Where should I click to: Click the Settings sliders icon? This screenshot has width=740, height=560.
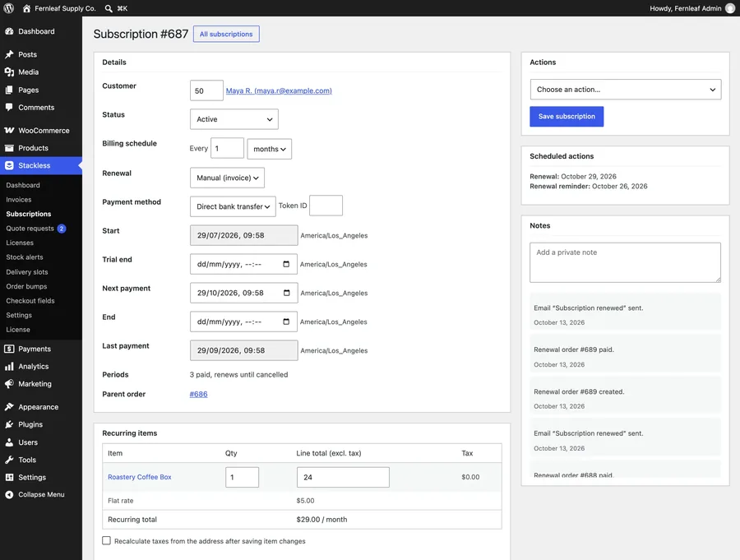pos(9,478)
